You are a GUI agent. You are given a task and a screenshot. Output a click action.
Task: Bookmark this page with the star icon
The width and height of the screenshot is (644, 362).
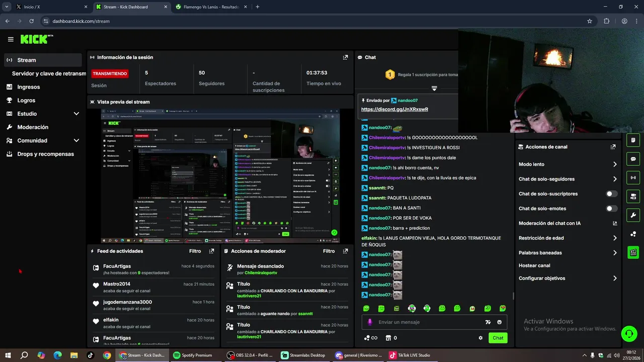coord(590,21)
